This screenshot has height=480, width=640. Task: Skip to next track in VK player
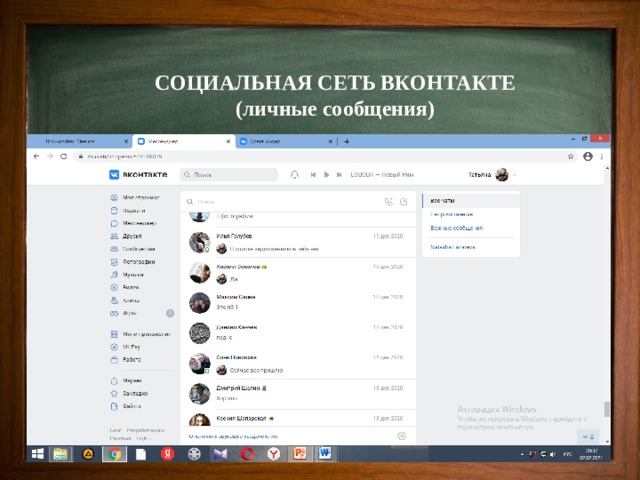(339, 175)
